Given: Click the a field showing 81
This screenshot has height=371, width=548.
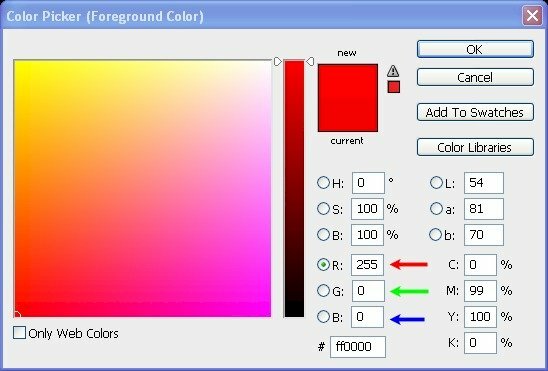Looking at the screenshot, I should pos(484,209).
